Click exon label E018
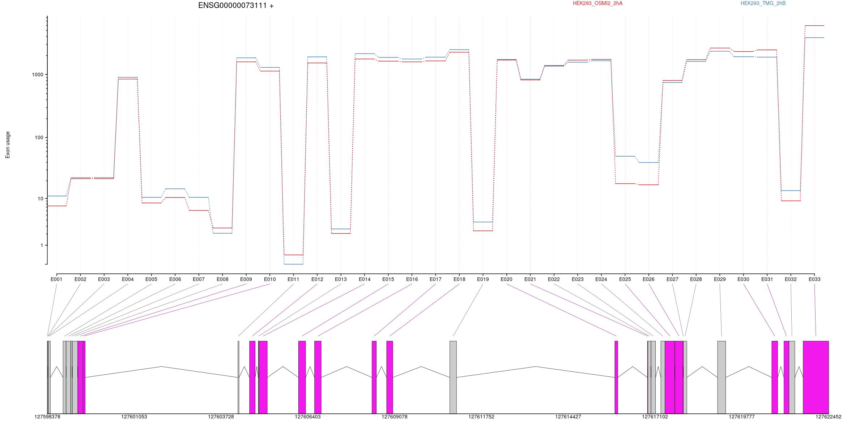 click(459, 279)
